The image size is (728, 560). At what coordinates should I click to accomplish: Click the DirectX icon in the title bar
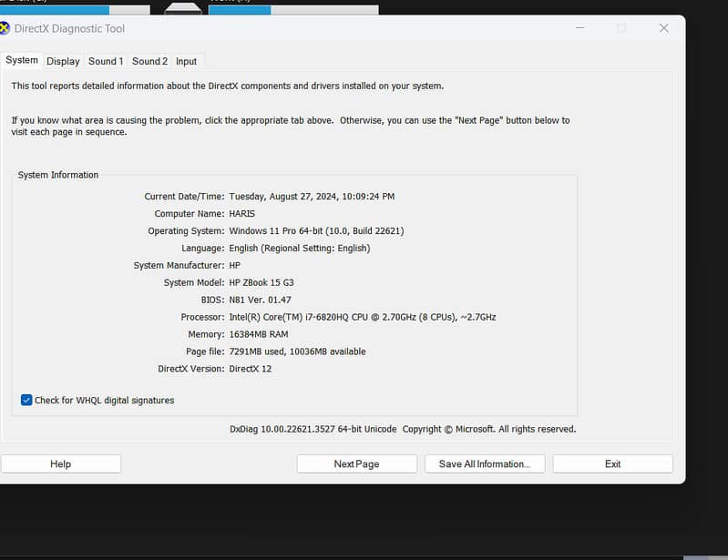tap(5, 28)
